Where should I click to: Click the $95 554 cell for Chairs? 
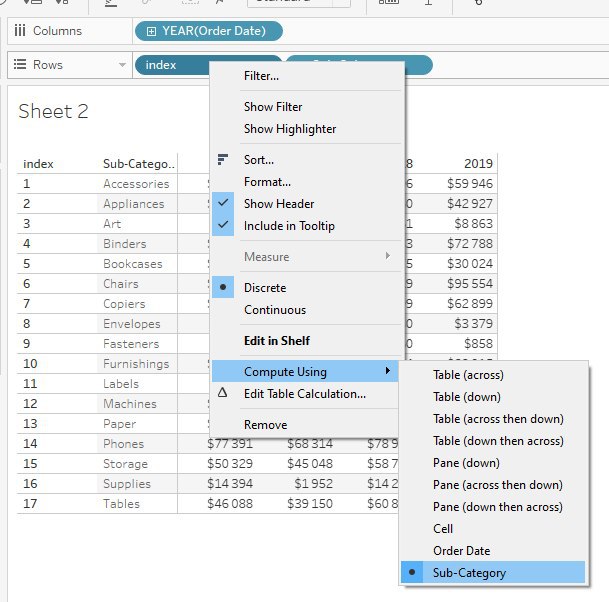click(x=470, y=284)
